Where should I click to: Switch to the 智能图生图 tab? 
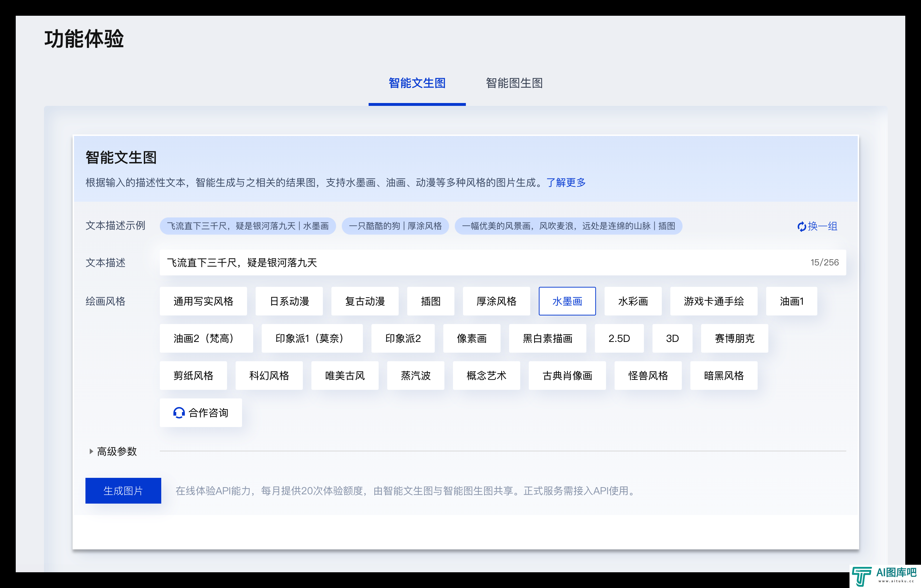(x=514, y=83)
